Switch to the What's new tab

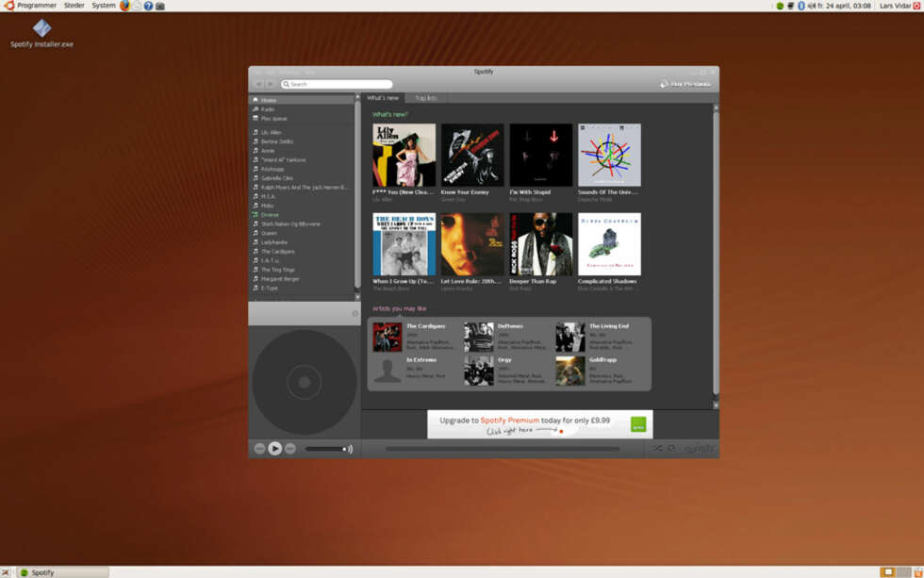(383, 98)
